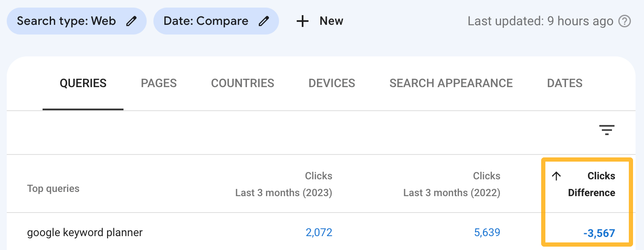This screenshot has height=250, width=644.
Task: Click the -3,567 difference value
Action: point(599,232)
